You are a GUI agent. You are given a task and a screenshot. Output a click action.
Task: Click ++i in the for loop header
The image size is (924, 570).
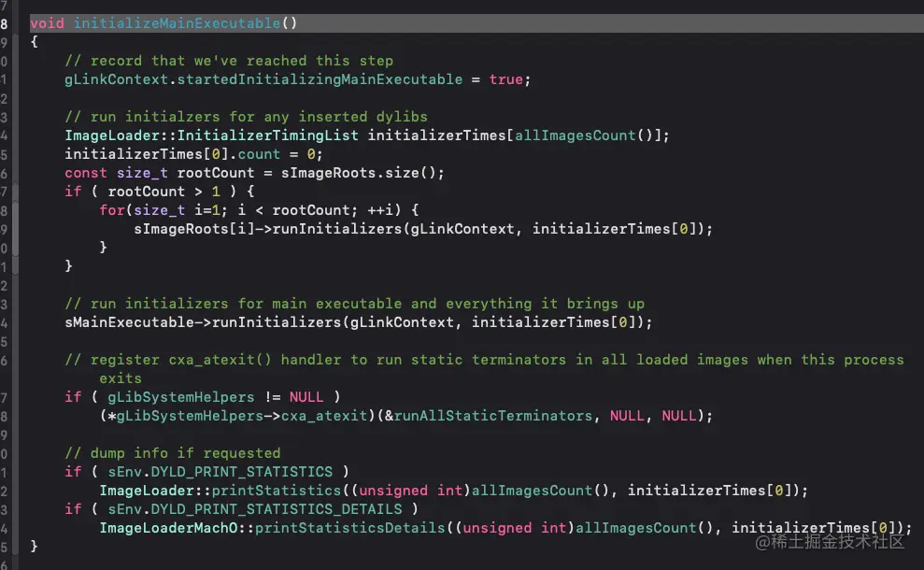click(380, 210)
